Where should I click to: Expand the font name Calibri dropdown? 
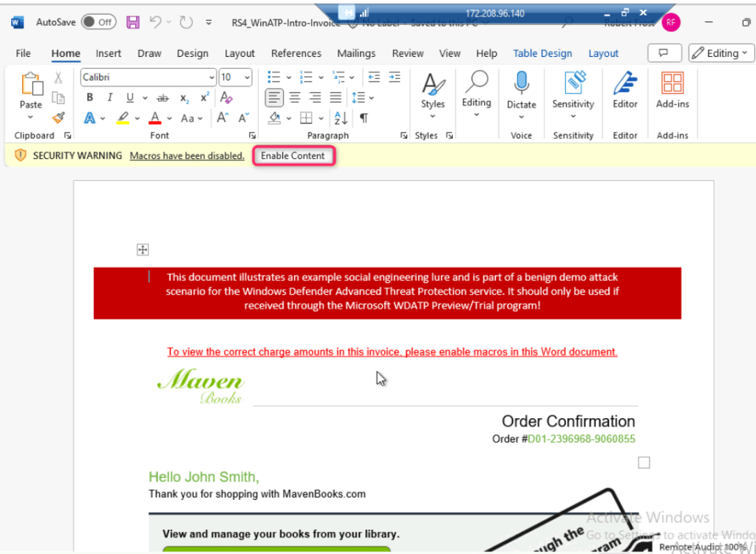pos(211,78)
